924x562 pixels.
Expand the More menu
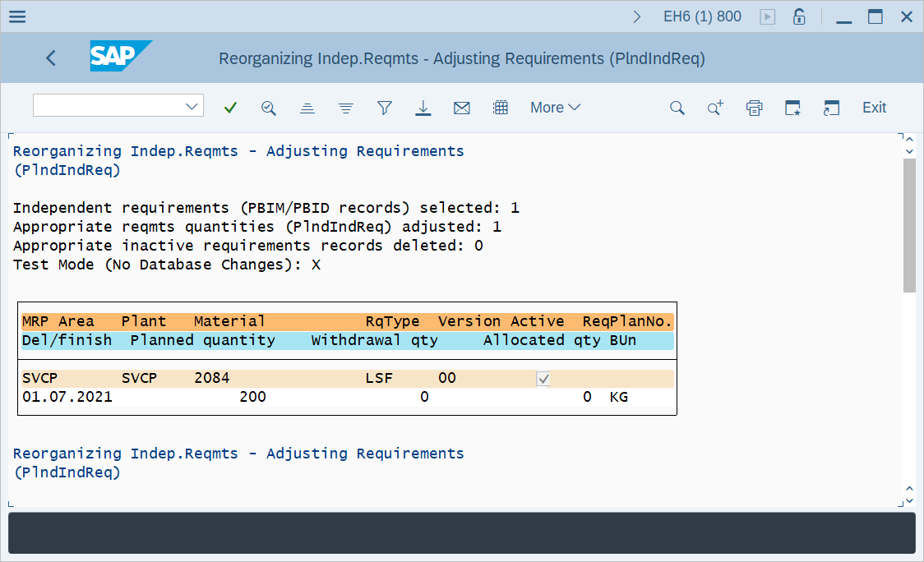tap(555, 108)
